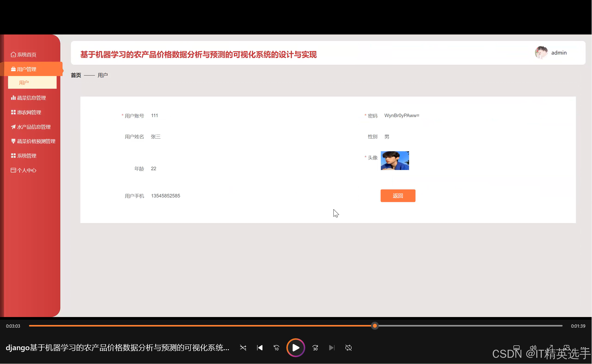Click the 性别 field label
592x364 pixels.
coord(372,137)
